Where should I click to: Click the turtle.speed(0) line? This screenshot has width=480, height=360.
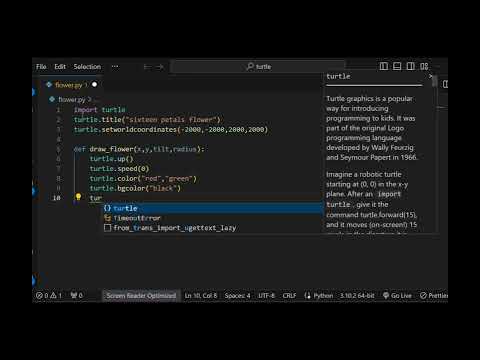(x=119, y=169)
